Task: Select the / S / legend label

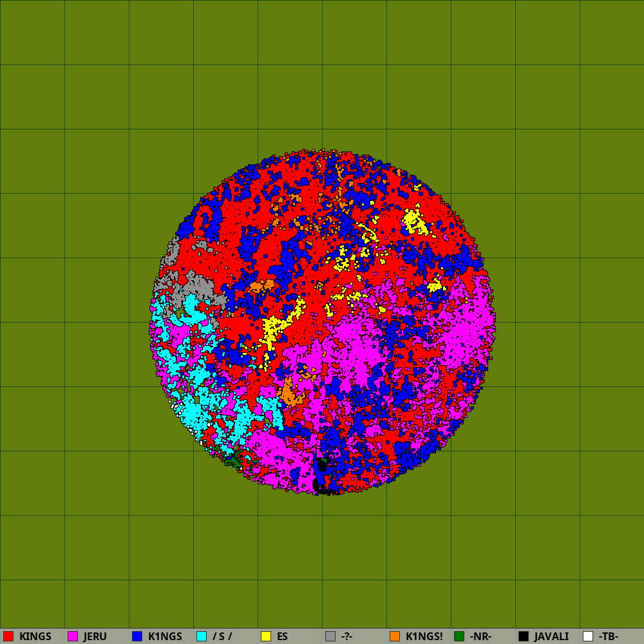Action: point(222,637)
